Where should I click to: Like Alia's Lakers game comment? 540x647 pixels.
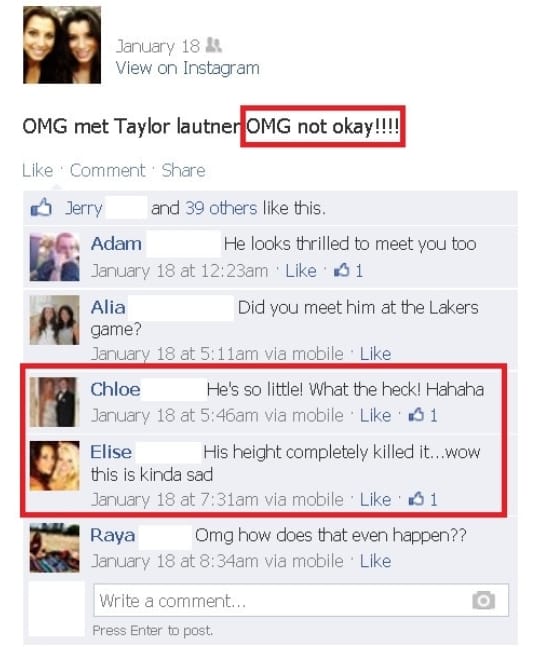coord(375,354)
